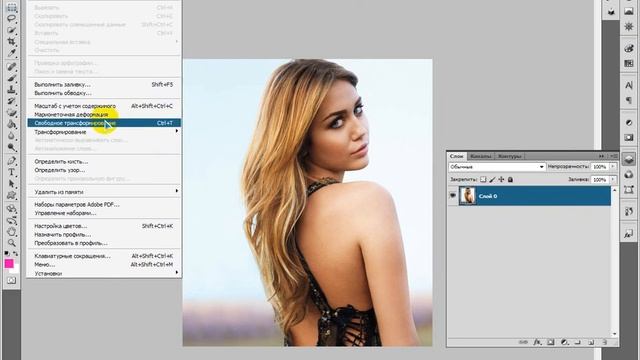This screenshot has width=640, height=360.
Task: Select the Quick Selection tool
Action: tap(12, 30)
